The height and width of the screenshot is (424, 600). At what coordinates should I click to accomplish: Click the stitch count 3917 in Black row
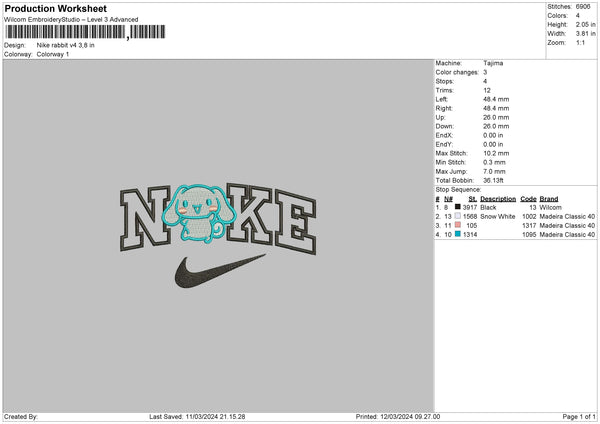(470, 207)
